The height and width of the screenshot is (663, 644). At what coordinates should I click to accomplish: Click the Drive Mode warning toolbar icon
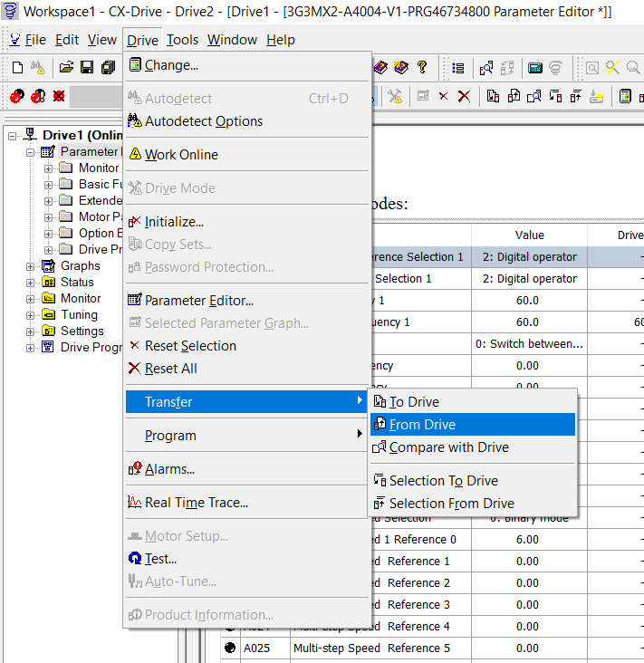[x=395, y=96]
